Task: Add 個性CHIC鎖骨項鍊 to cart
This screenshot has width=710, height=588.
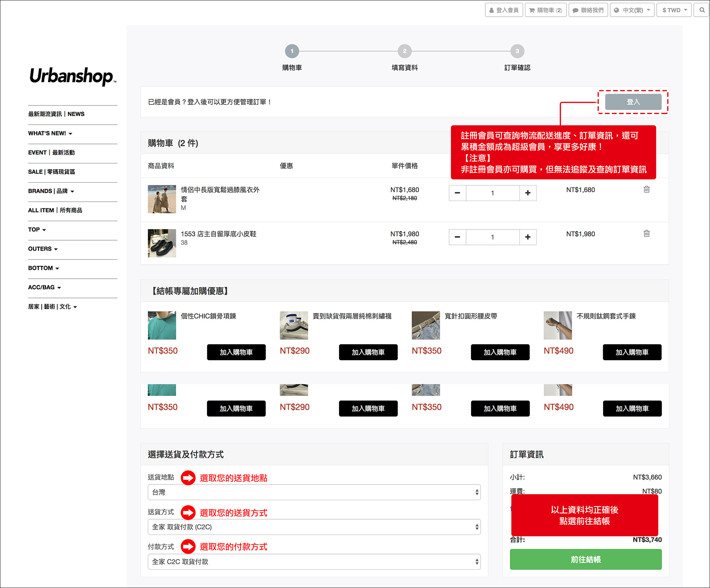Action: pyautogui.click(x=236, y=352)
